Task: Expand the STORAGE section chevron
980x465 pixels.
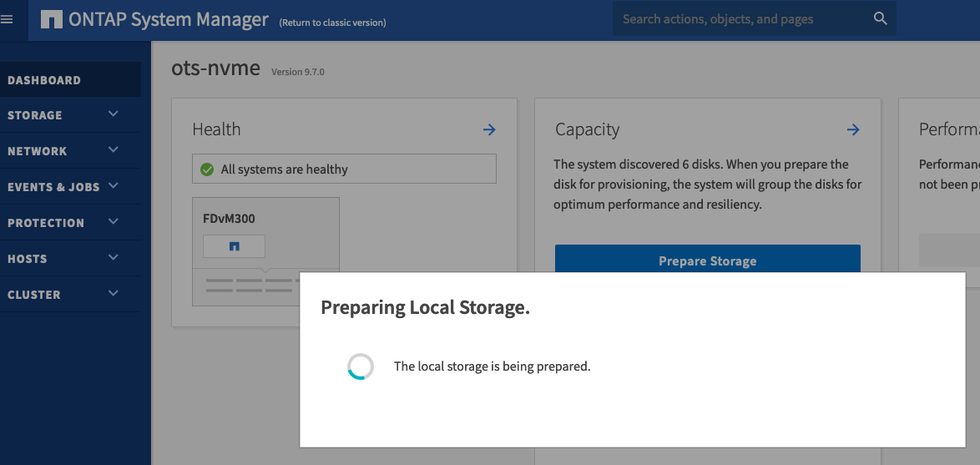Action: tap(114, 114)
